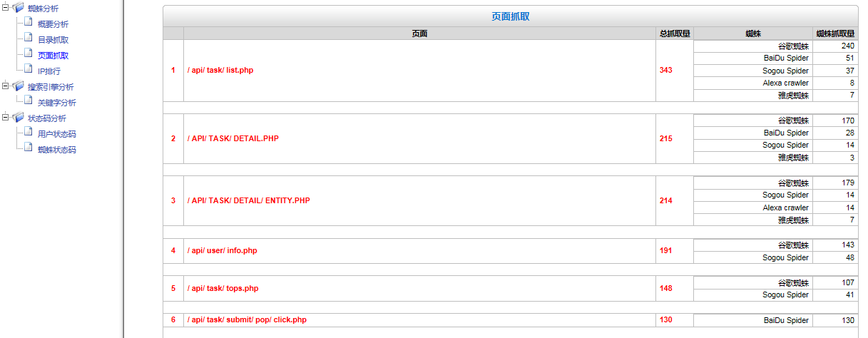Click the 总抓取量 column header
The image size is (868, 338).
(x=675, y=34)
